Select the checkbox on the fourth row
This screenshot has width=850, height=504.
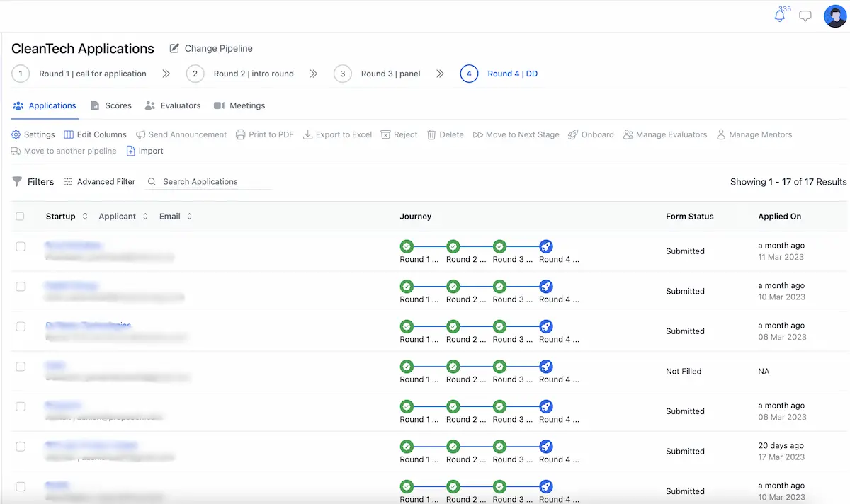20,367
